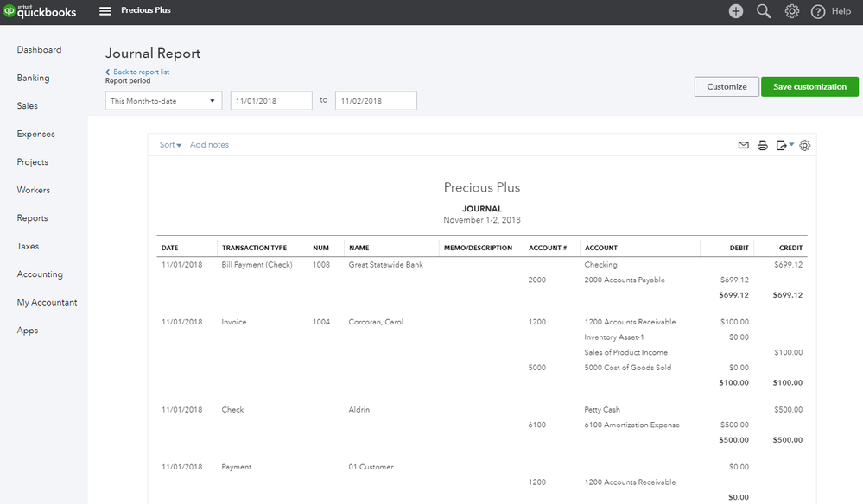Open Help question mark icon
Viewport: 863px width, 504px height.
tap(818, 11)
